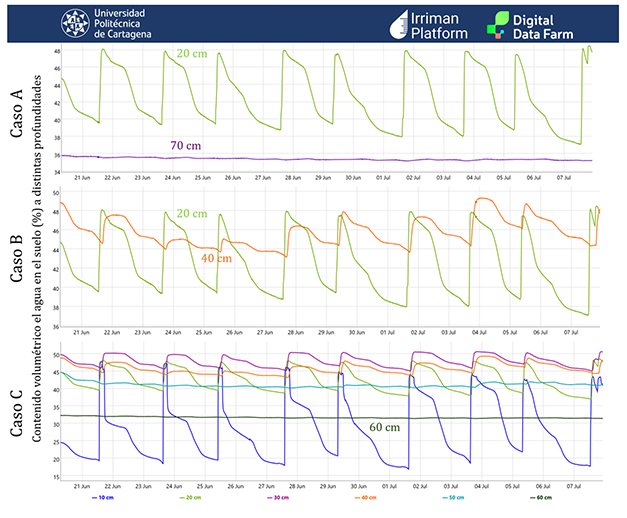
Task: Click the 40 cm label in Caso B
Action: (216, 259)
